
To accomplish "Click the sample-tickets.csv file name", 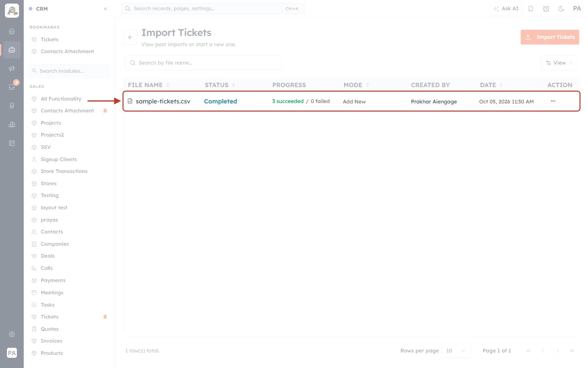I will pyautogui.click(x=163, y=101).
